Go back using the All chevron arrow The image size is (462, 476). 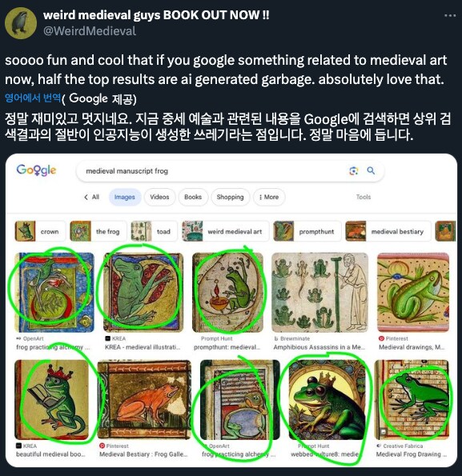(x=86, y=198)
